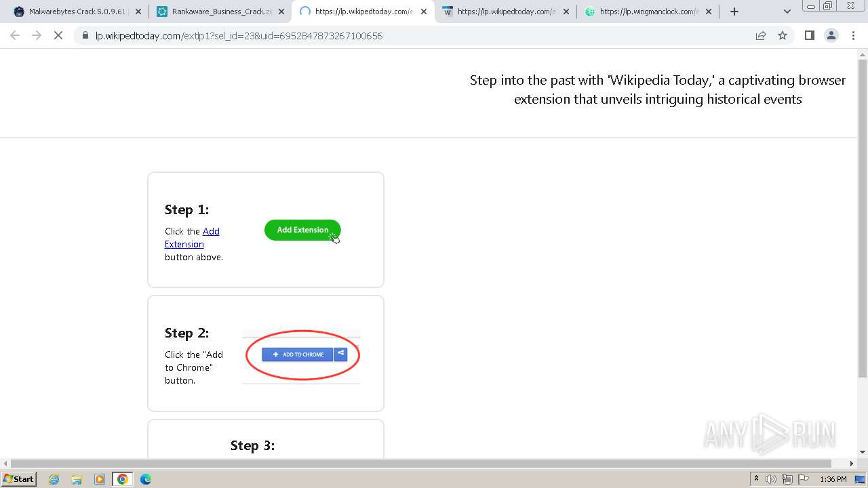The height and width of the screenshot is (488, 868).
Task: Toggle the browser side panel
Action: point(809,35)
